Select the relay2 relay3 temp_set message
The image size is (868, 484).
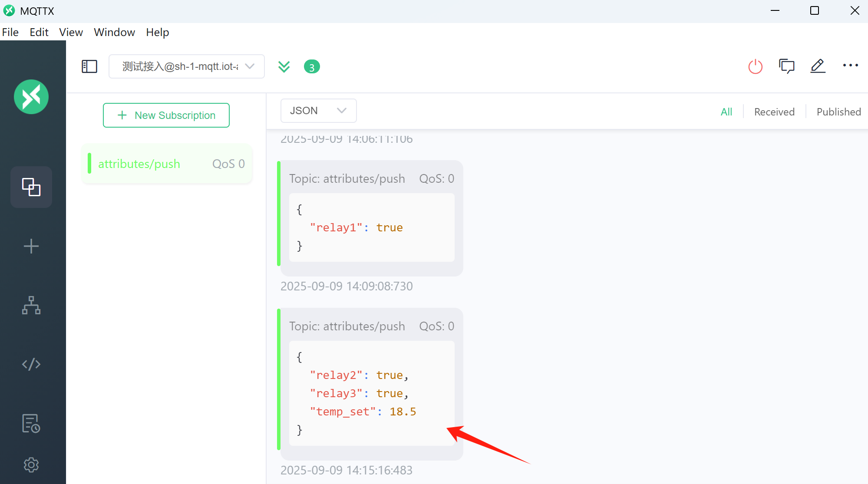tap(372, 384)
